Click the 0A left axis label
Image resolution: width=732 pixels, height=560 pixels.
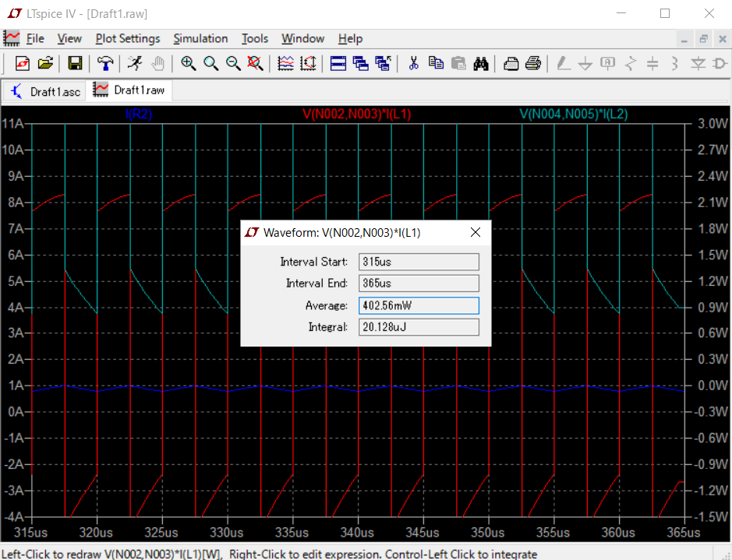[x=16, y=412]
